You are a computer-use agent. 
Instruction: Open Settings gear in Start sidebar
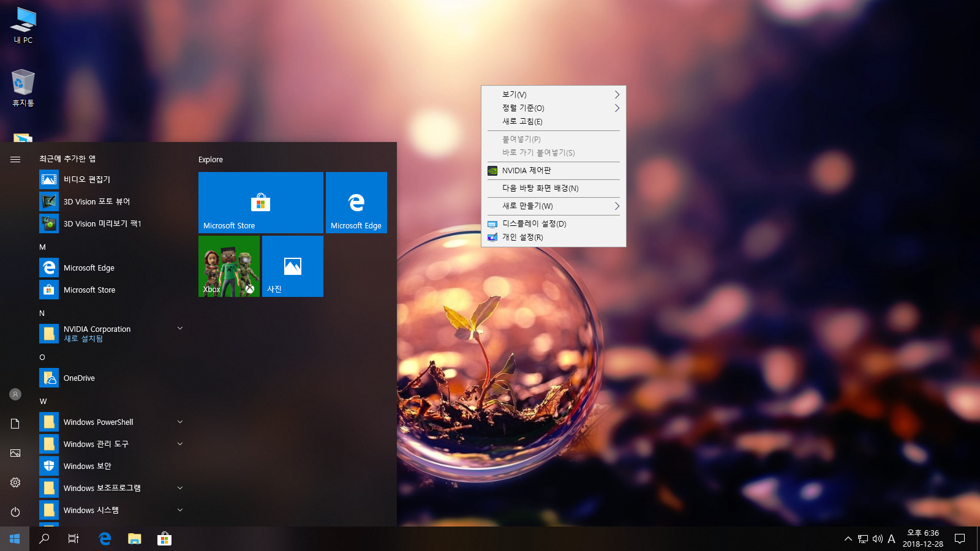pyautogui.click(x=15, y=482)
